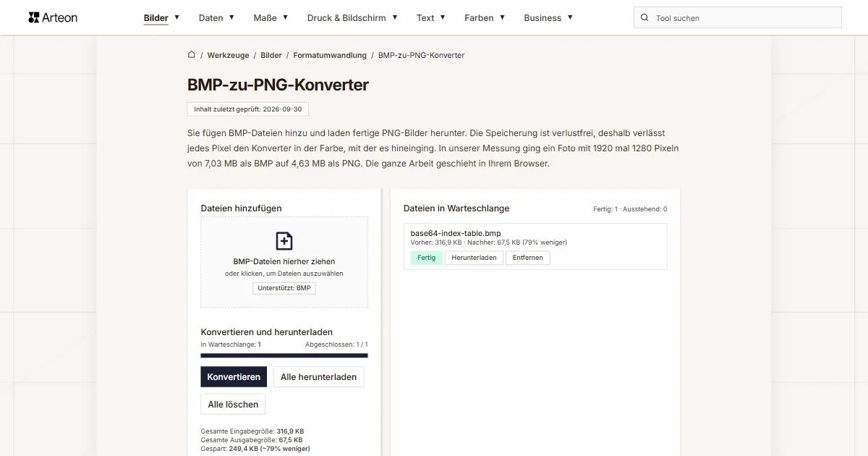Click the Fertig: 1 · Ausstehend: 0 counter
Screen dimensions: 868x456
point(630,209)
